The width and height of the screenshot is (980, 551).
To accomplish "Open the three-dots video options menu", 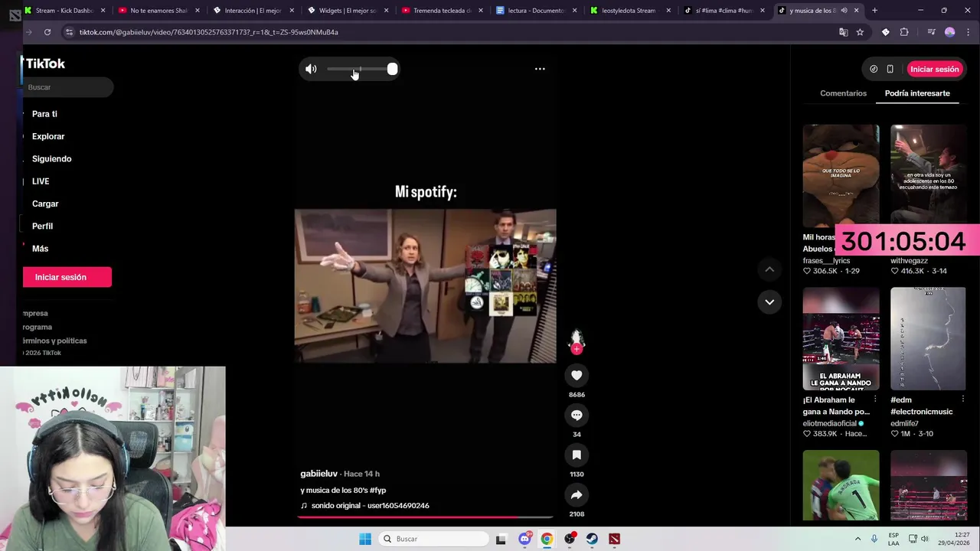I will click(540, 69).
